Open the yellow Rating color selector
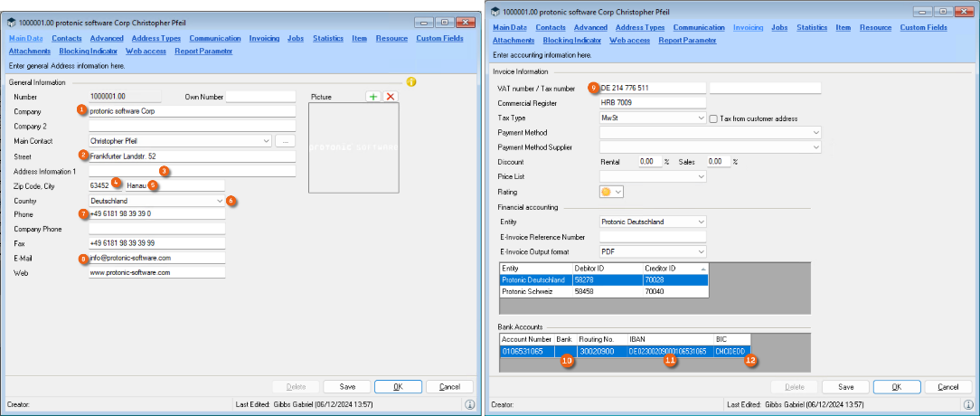980x416 pixels. [612, 192]
